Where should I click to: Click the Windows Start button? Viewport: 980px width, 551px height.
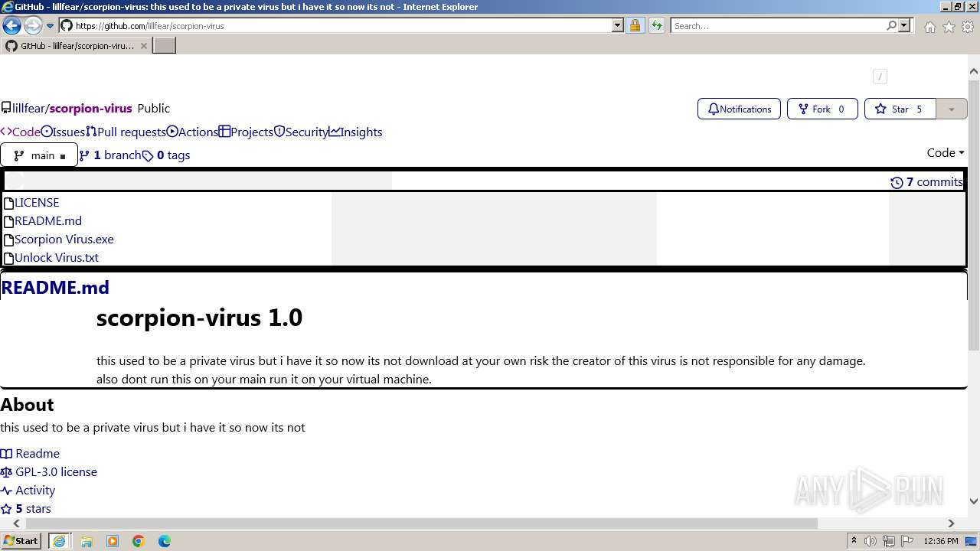(21, 540)
